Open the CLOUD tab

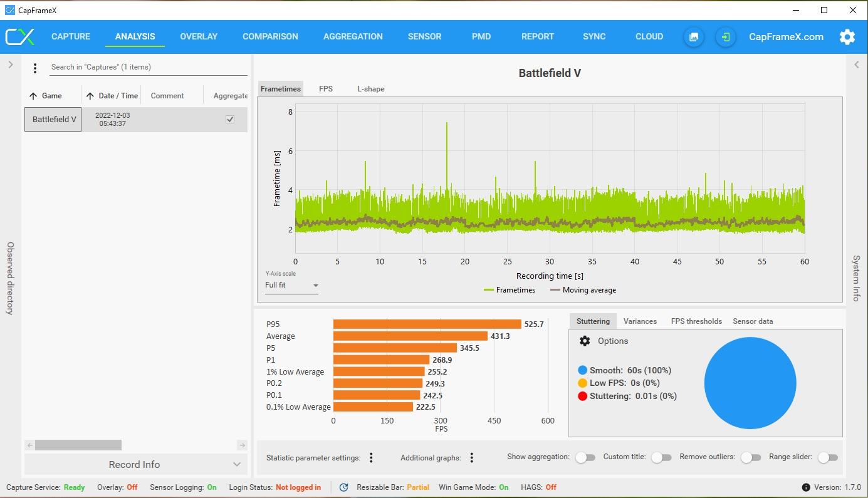[649, 36]
